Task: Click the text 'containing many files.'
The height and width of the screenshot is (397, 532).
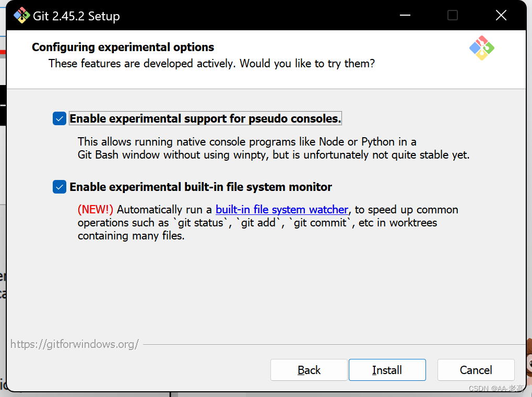Action: pyautogui.click(x=131, y=236)
